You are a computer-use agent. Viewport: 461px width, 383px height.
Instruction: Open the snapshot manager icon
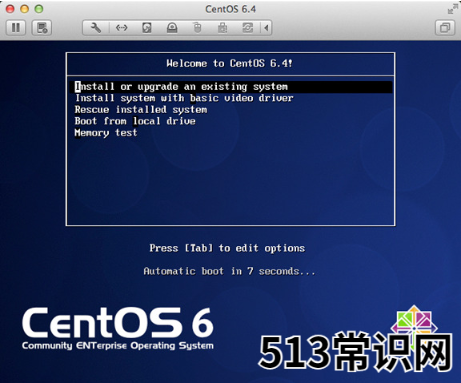point(42,28)
